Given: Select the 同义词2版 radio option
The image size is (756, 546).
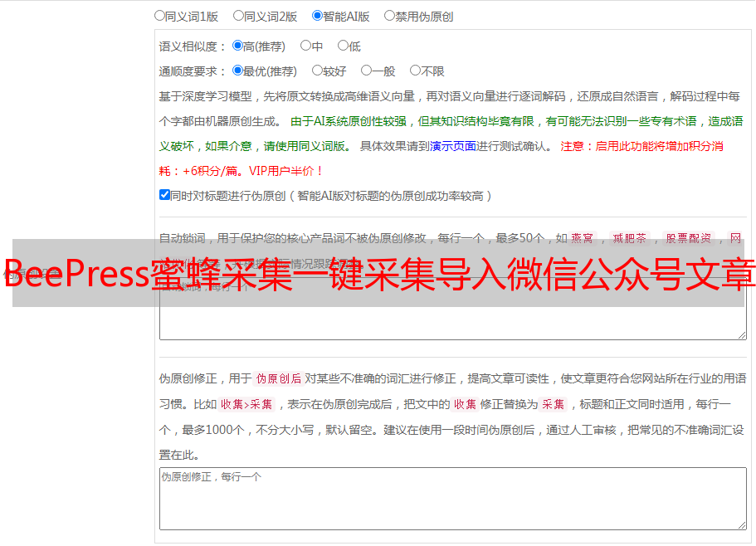Looking at the screenshot, I should pos(238,16).
